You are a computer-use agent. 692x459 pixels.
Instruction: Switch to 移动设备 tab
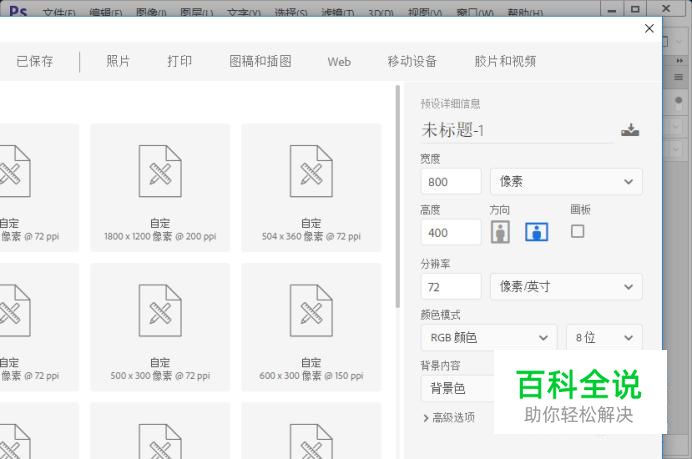(412, 61)
